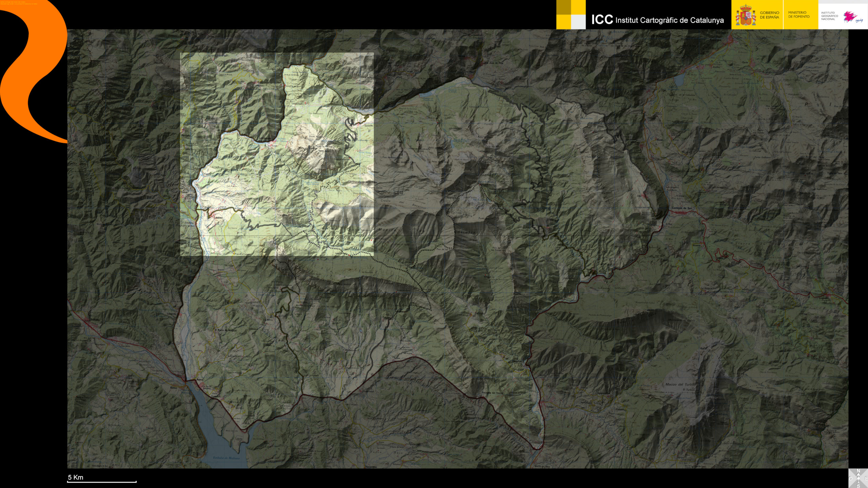Image resolution: width=868 pixels, height=488 pixels.
Task: Click the El Pueyo de Araguás label
Action: click(x=225, y=330)
